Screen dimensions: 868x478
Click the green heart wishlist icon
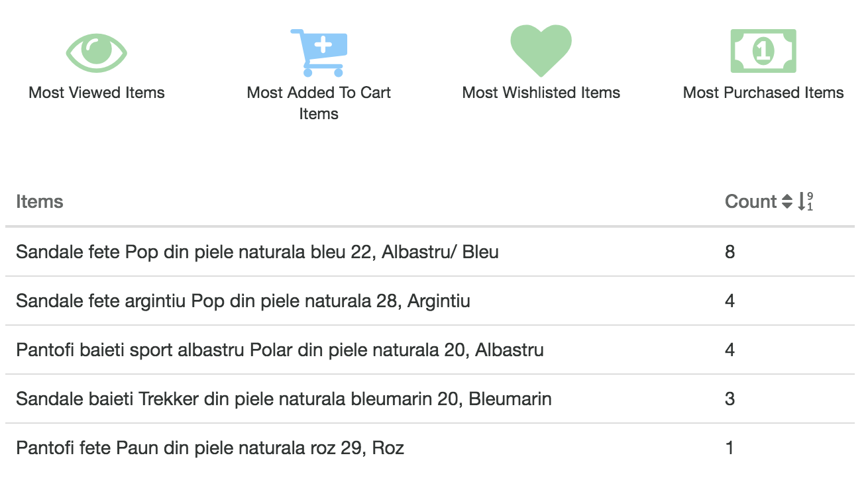[x=541, y=52]
